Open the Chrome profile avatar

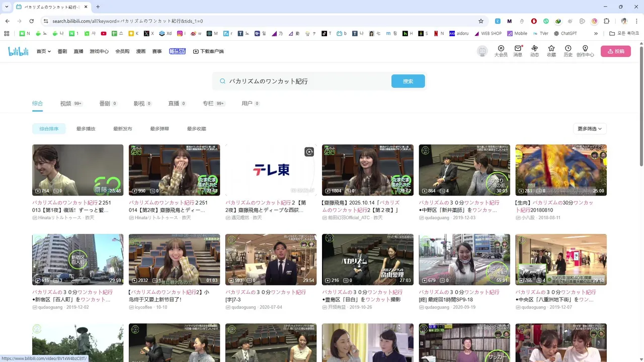pos(624,21)
